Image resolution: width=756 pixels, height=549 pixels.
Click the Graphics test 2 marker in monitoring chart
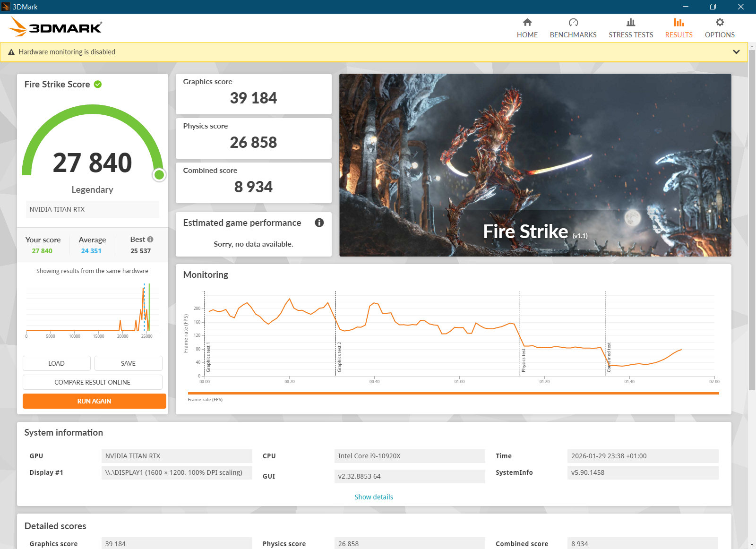339,357
